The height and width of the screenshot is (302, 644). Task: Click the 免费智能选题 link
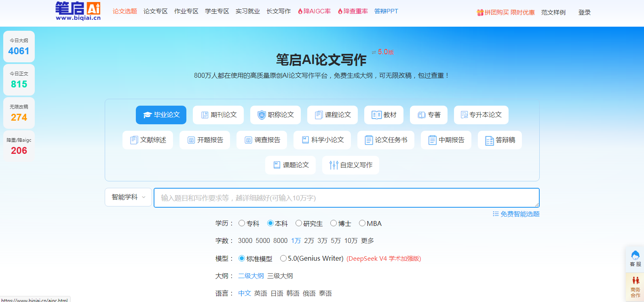(520, 214)
